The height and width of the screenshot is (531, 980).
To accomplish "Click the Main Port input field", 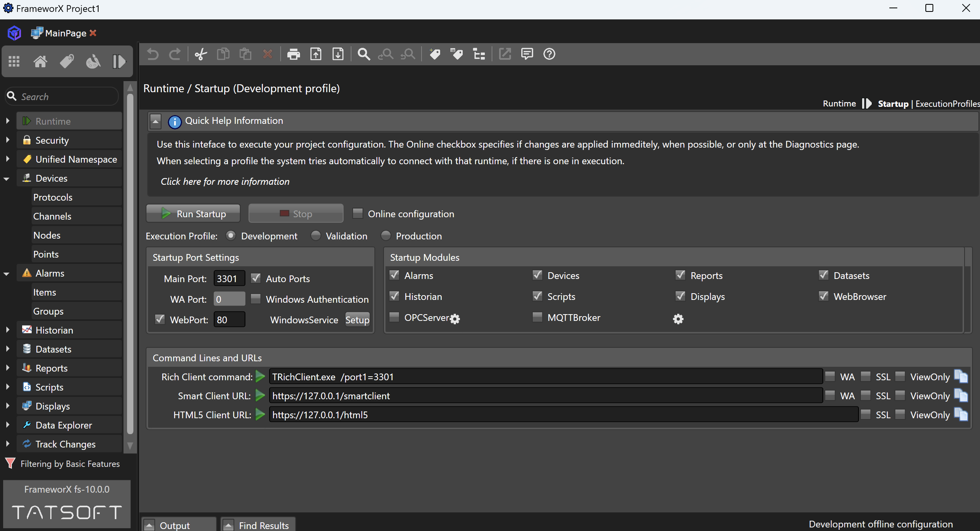I will click(x=229, y=278).
